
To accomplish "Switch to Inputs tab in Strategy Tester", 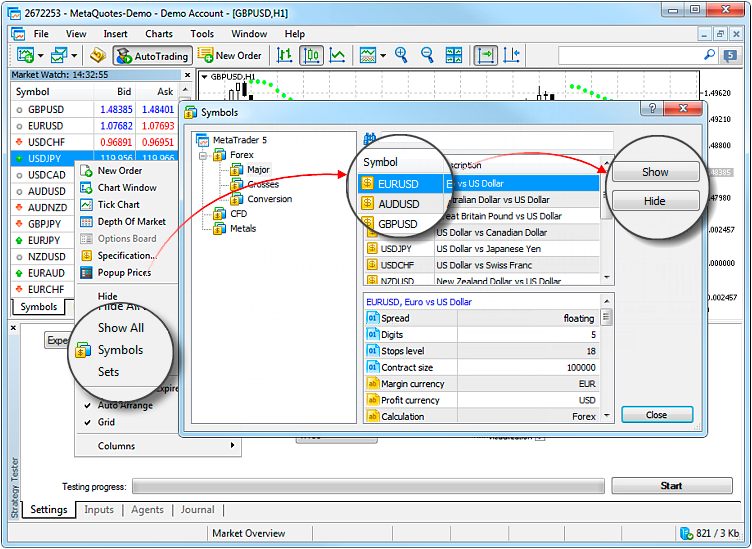I will point(99,510).
